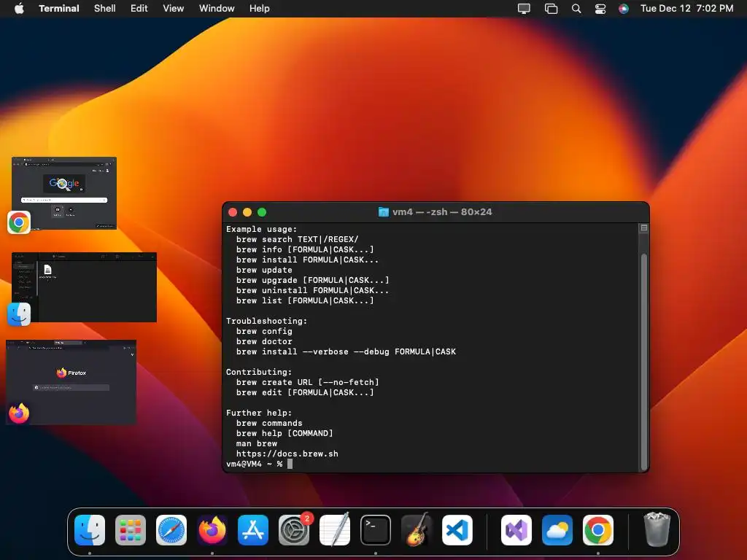The image size is (747, 560).
Task: Click the 'brew commands' line
Action: 269,423
